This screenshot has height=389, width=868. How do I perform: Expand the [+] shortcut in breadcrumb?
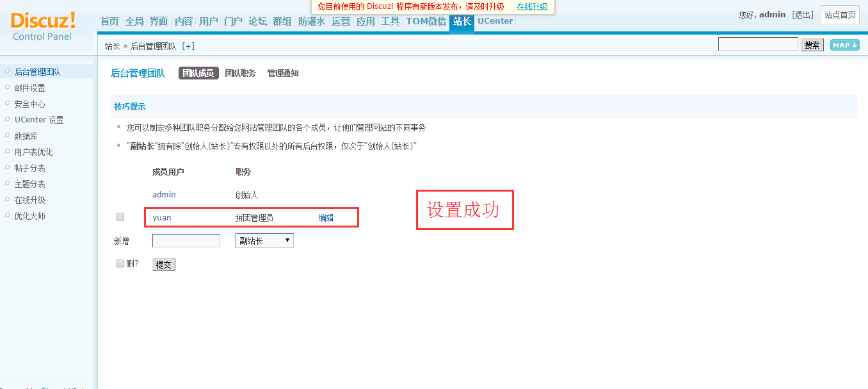coord(188,46)
